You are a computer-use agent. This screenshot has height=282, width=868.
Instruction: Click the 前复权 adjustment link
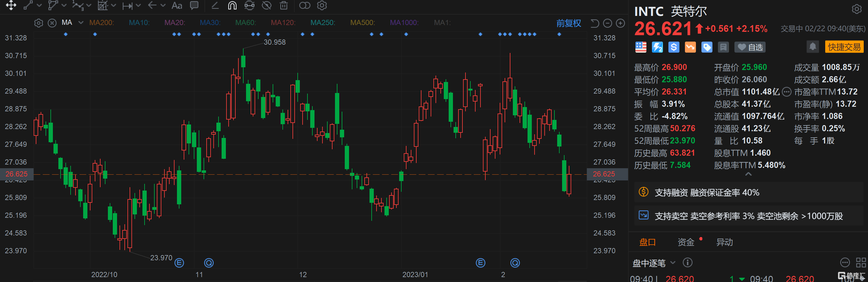coord(568,23)
